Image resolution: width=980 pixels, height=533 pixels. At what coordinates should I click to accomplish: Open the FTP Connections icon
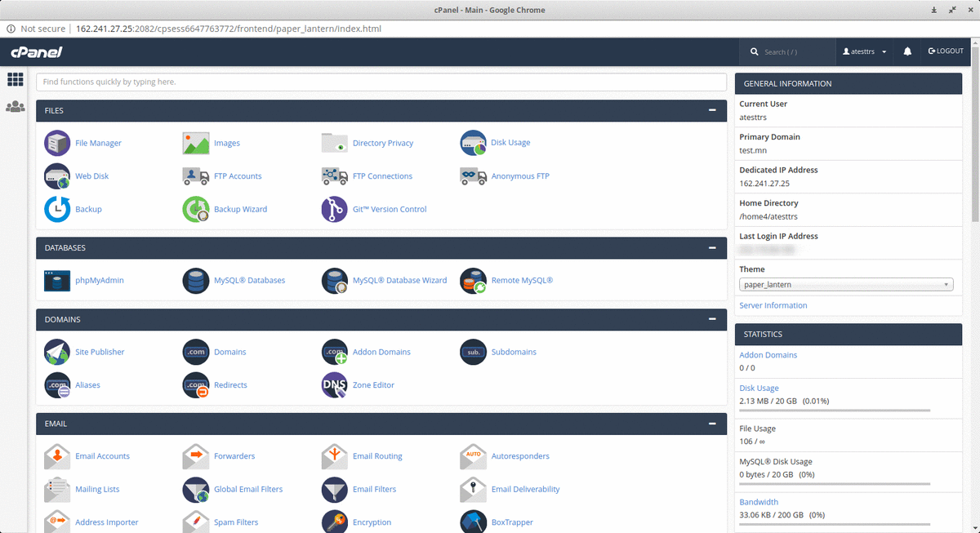pos(335,176)
